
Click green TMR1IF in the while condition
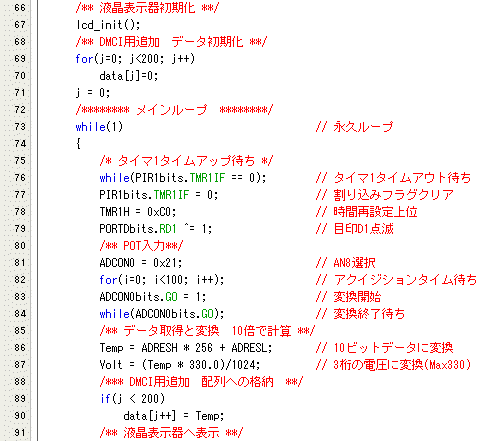click(207, 178)
